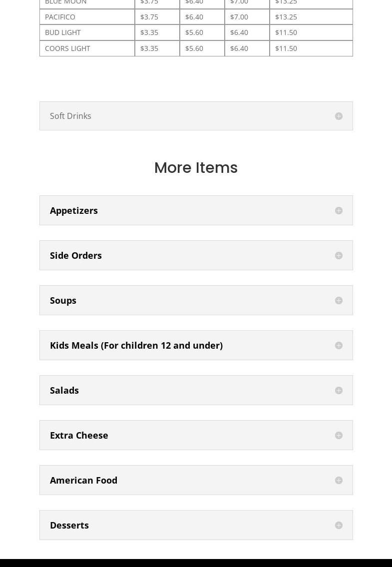Open the Desserts section

click(69, 525)
